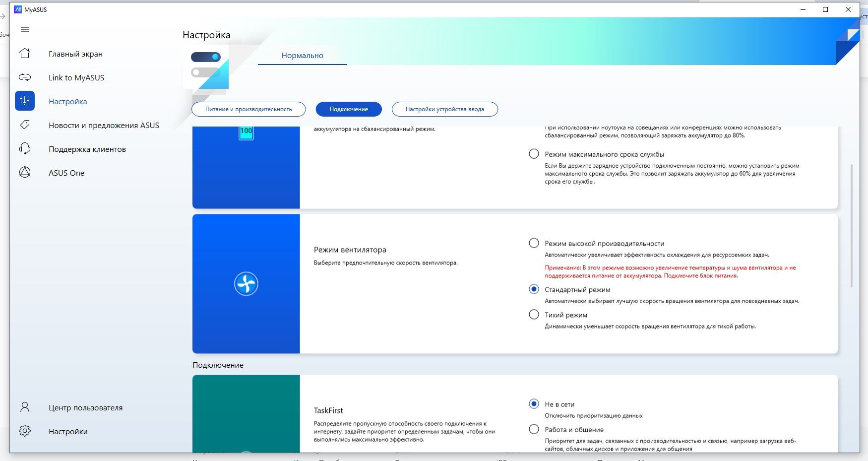868x461 pixels.
Task: Click the TaskFirst heading
Action: click(328, 410)
